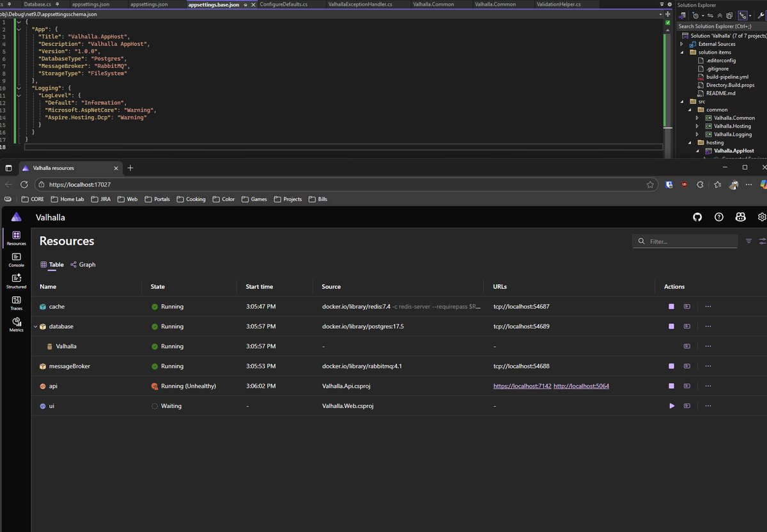Open more actions menu for ui row
The height and width of the screenshot is (532, 767).
click(x=708, y=406)
